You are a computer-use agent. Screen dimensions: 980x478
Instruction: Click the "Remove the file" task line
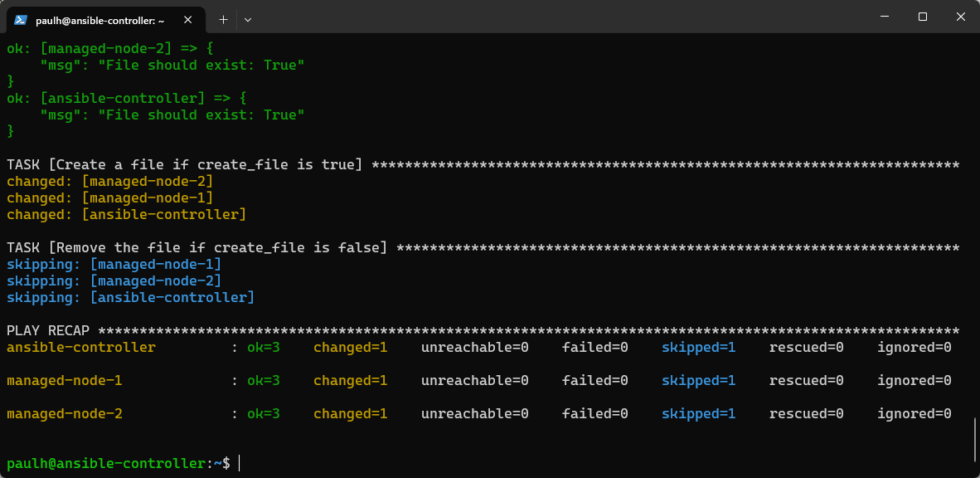point(196,248)
